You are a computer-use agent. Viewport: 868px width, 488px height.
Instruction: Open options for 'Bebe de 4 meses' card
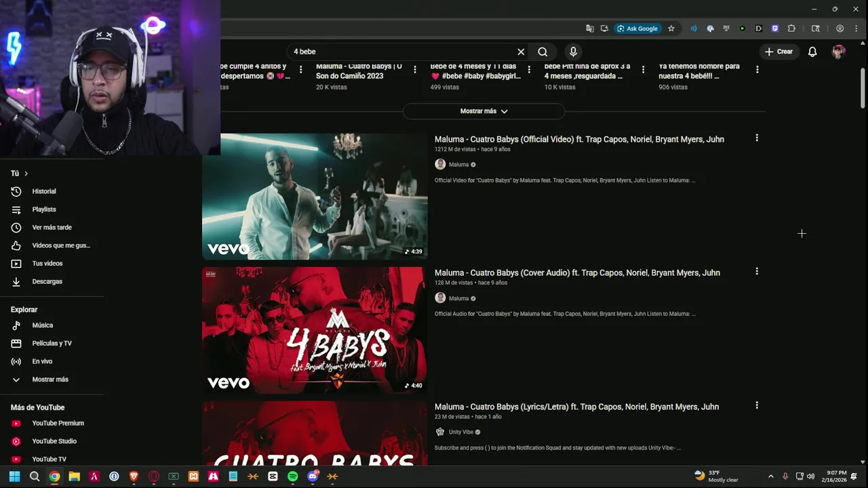(x=529, y=69)
